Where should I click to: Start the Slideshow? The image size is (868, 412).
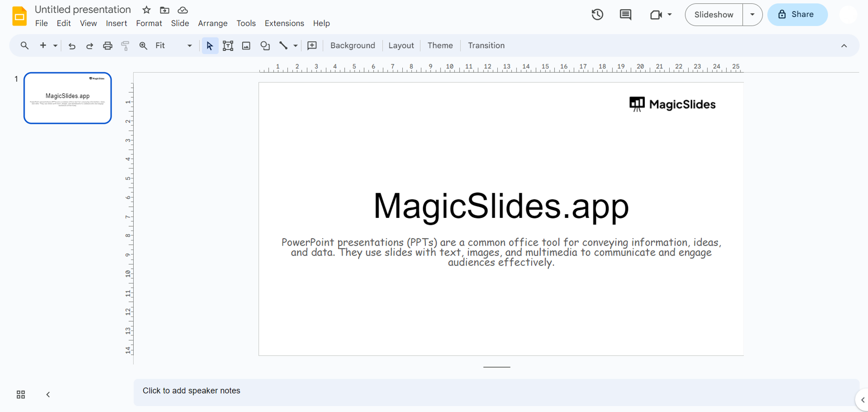point(714,14)
